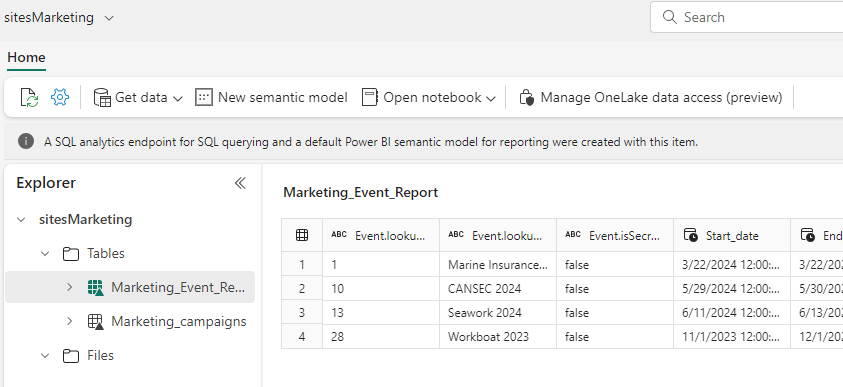This screenshot has height=387, width=843.
Task: Collapse the Explorer pane with double chevron
Action: 240,183
